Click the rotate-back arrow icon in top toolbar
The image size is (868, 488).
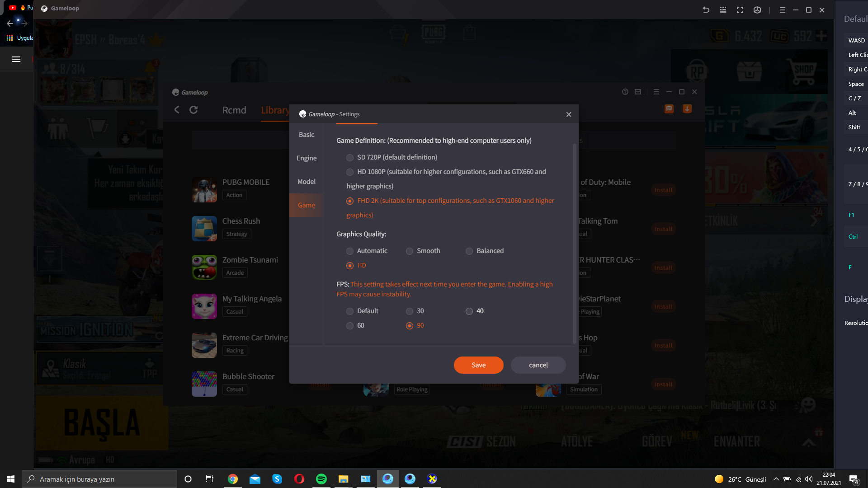point(706,10)
